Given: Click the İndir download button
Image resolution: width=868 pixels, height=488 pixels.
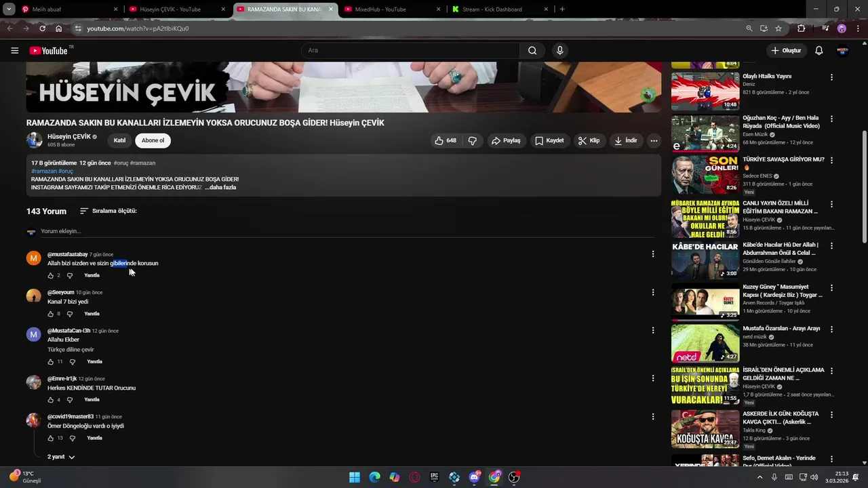Looking at the screenshot, I should tap(625, 141).
